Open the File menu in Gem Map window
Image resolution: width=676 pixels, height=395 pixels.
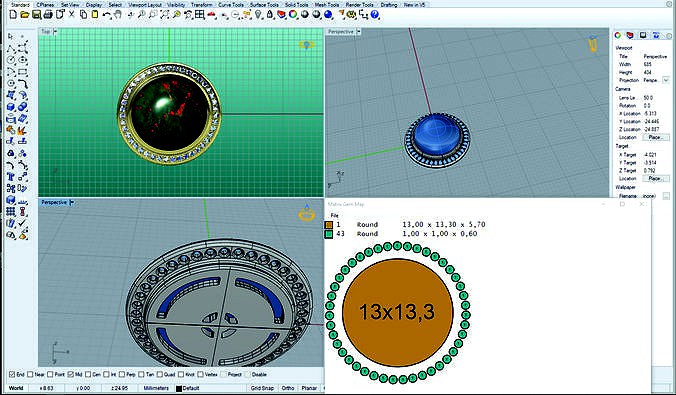(x=335, y=215)
